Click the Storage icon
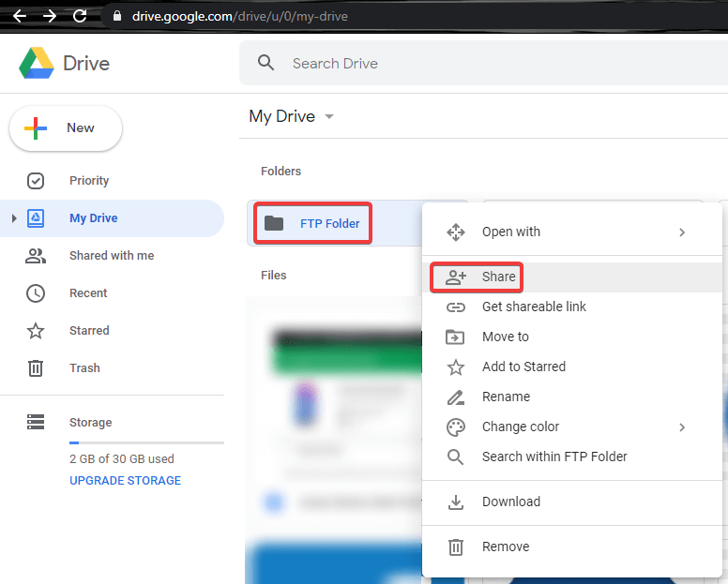 pos(36,422)
